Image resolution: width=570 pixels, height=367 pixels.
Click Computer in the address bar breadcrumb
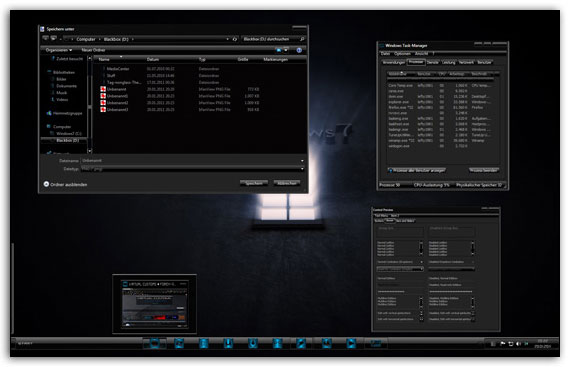click(x=86, y=39)
